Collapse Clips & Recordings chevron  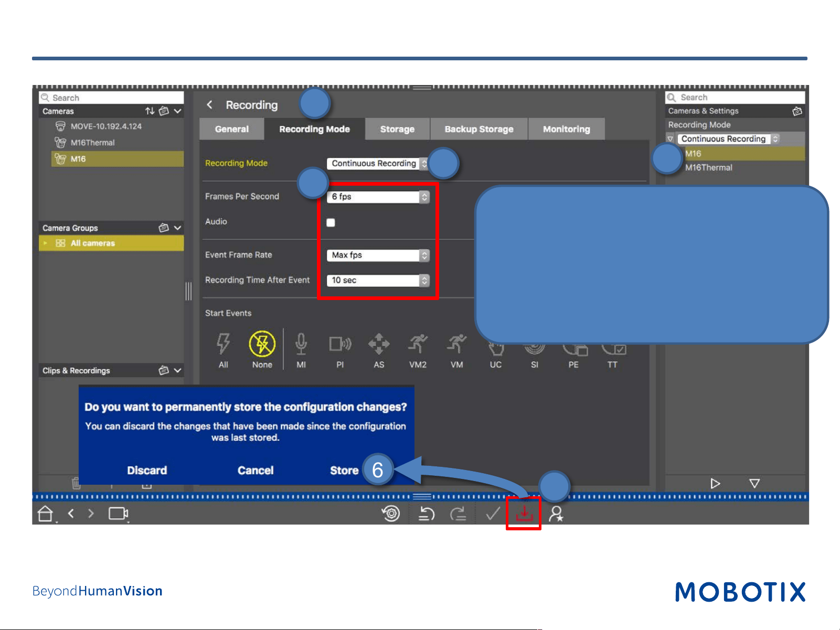pos(178,370)
